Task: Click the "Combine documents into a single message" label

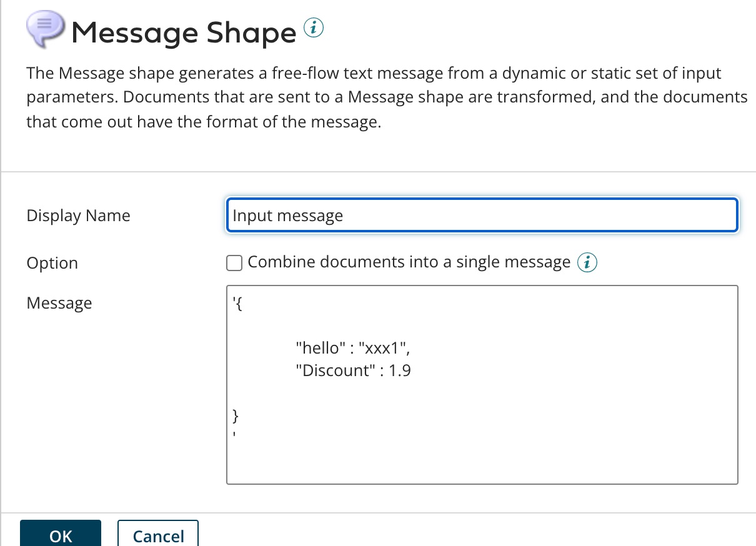Action: 409,262
